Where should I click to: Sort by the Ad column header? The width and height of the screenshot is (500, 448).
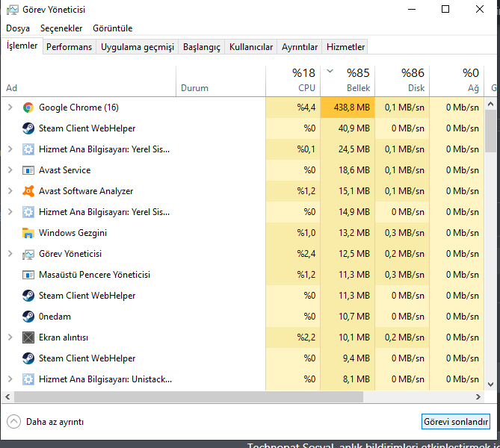pos(88,81)
